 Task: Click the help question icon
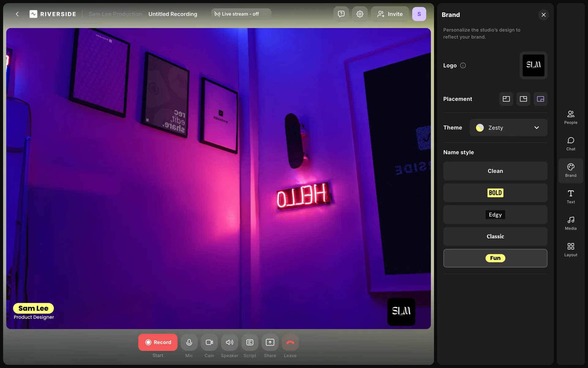click(341, 14)
